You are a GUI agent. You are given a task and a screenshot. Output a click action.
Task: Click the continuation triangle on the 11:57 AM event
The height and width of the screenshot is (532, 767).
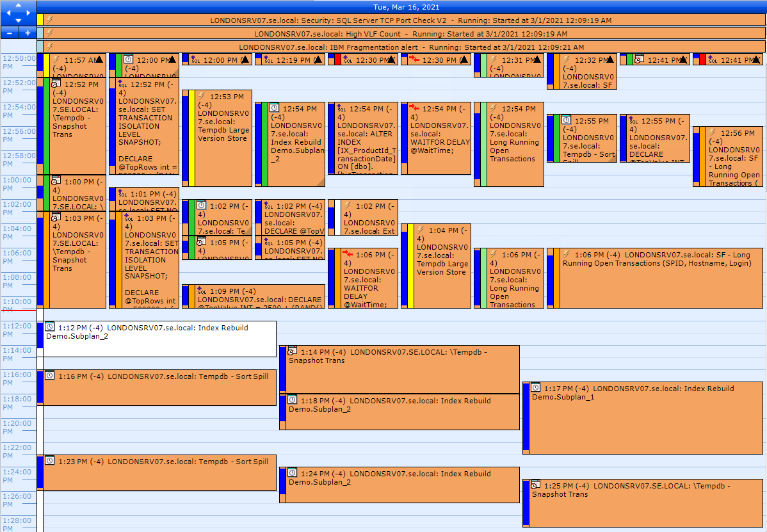102,58
